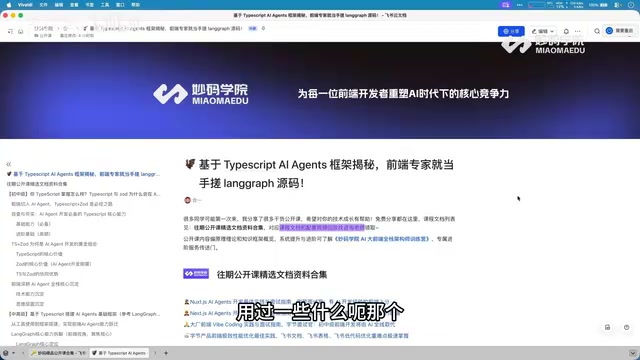Switch to tab 妙码精品公开课合集

[x=58, y=353]
